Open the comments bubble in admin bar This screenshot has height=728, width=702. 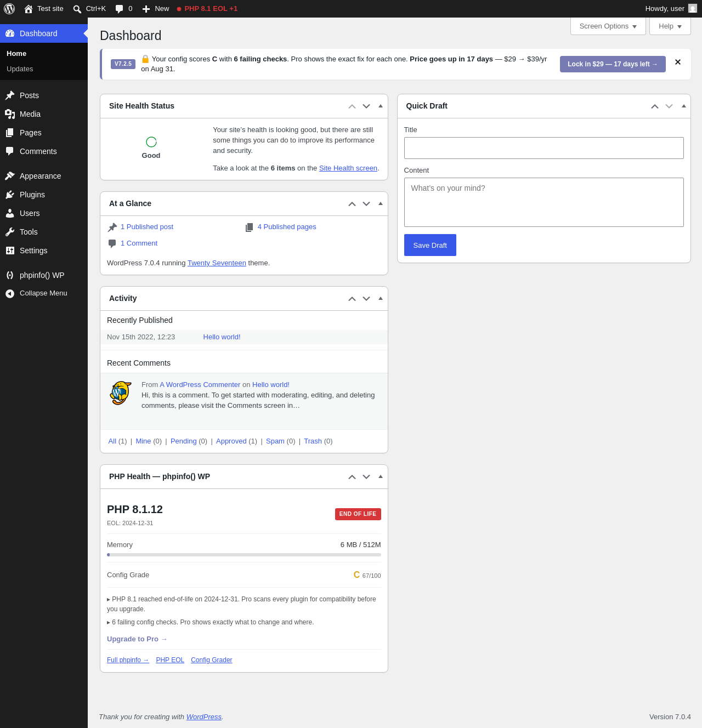119,9
